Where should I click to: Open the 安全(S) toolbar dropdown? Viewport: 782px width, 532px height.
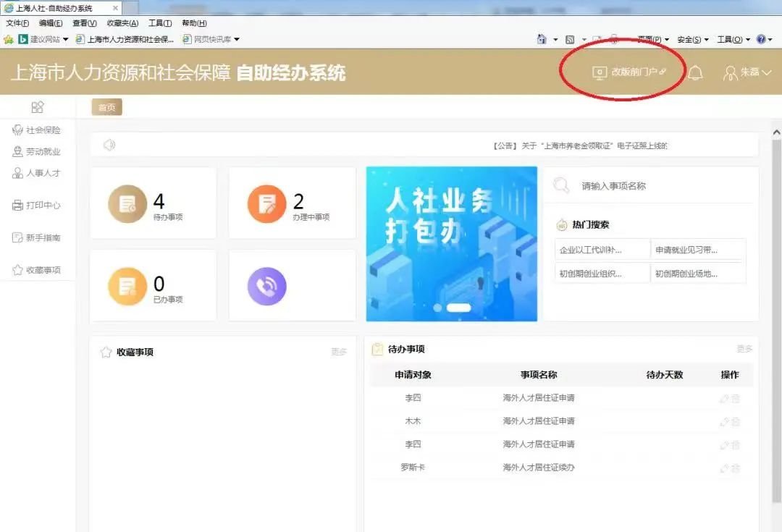692,39
